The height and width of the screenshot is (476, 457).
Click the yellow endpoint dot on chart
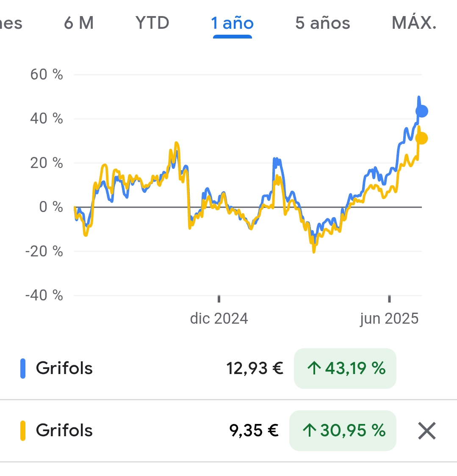(x=422, y=138)
